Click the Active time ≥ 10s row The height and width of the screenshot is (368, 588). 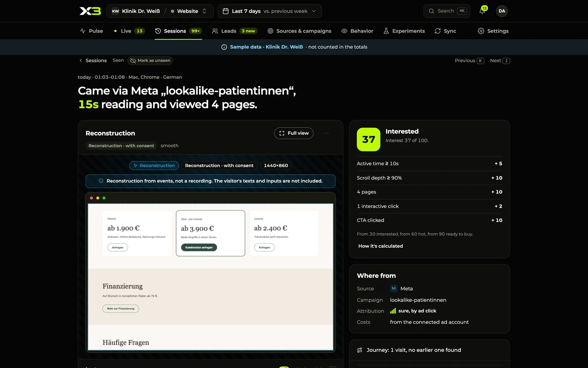(429, 164)
